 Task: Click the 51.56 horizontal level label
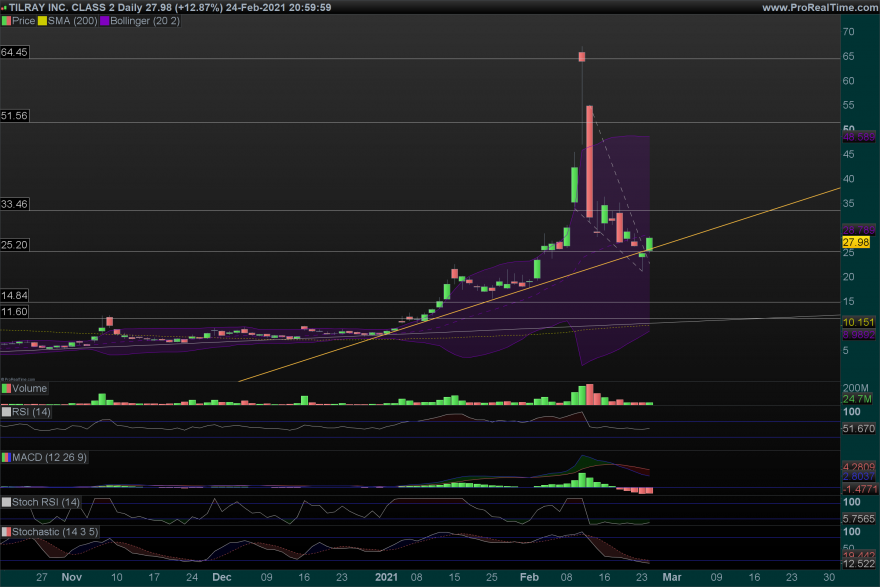pyautogui.click(x=15, y=116)
